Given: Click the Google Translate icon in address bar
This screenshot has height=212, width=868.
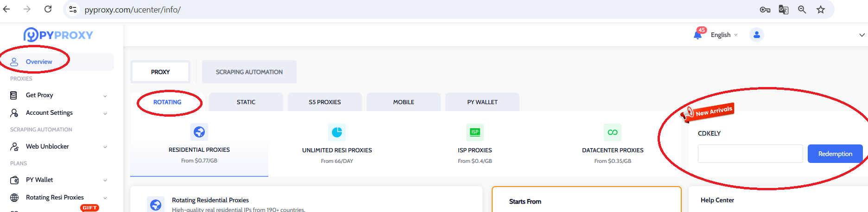Looking at the screenshot, I should 784,10.
